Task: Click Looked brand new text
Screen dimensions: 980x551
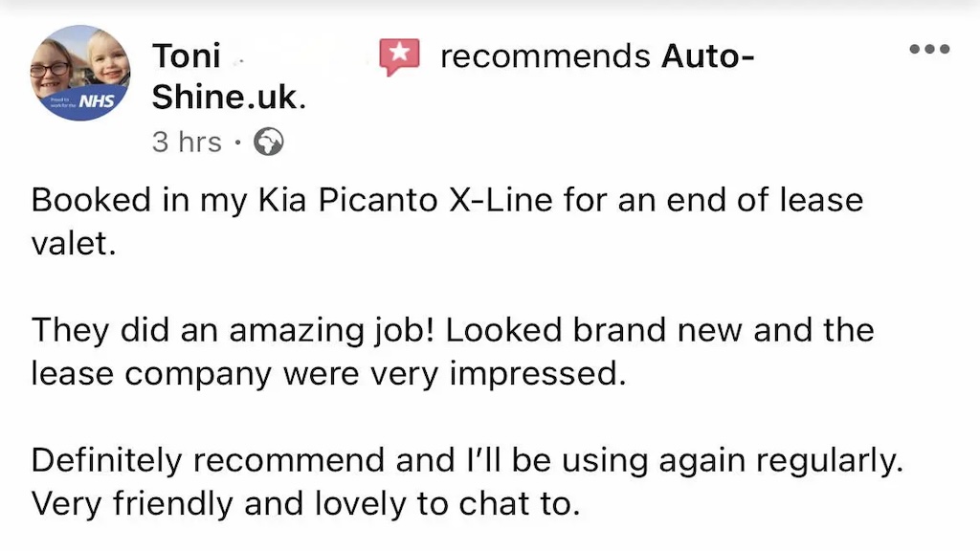Action: pyautogui.click(x=593, y=330)
